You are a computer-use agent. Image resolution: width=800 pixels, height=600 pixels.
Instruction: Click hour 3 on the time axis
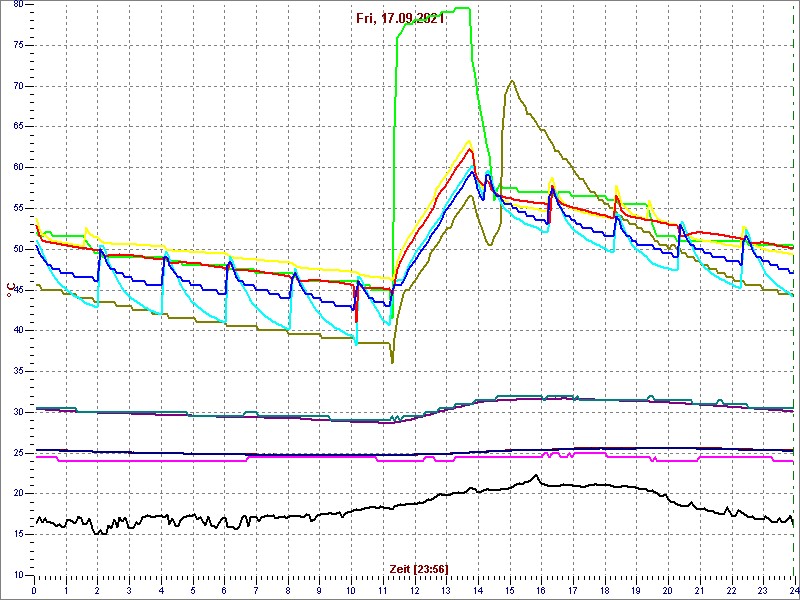click(x=130, y=590)
